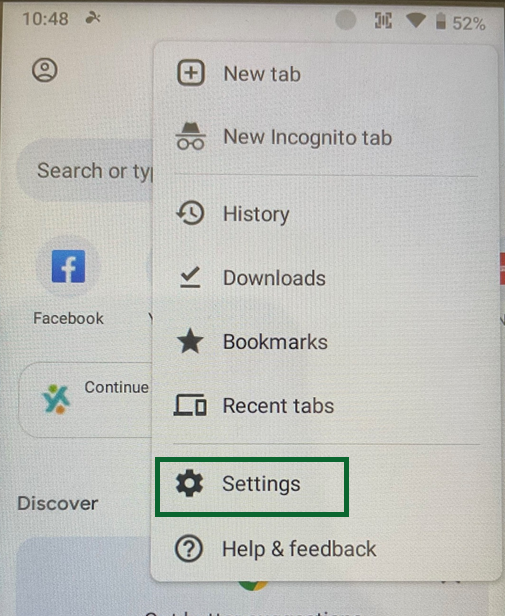Click the Help question mark icon
The image size is (505, 616).
point(189,548)
